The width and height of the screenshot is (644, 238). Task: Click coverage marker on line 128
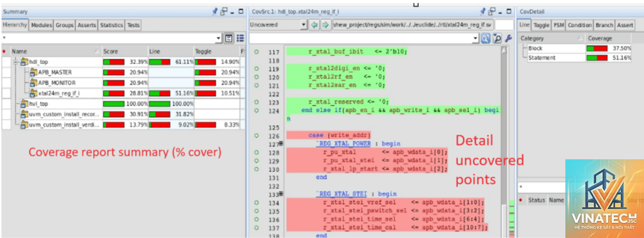[257, 152]
